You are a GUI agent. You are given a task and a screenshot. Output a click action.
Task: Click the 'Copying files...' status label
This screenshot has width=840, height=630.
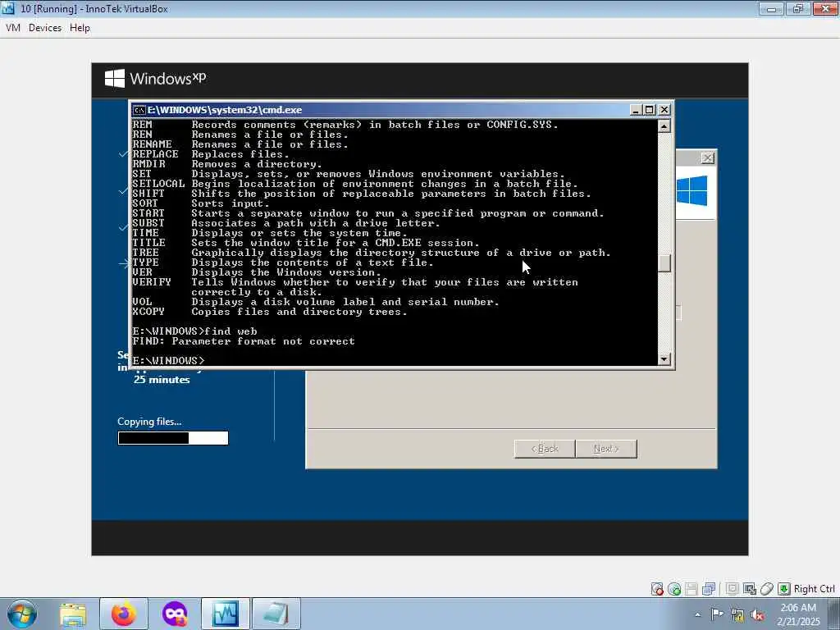pos(149,422)
